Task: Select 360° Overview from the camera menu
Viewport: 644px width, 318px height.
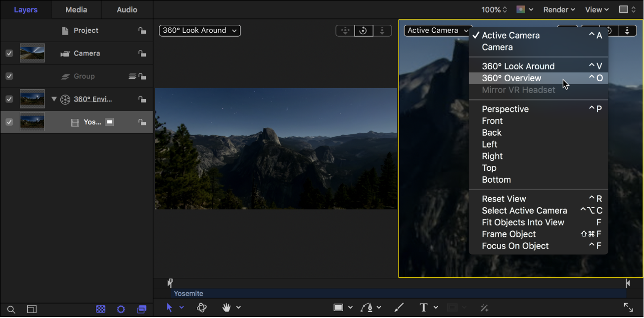Action: [x=511, y=78]
